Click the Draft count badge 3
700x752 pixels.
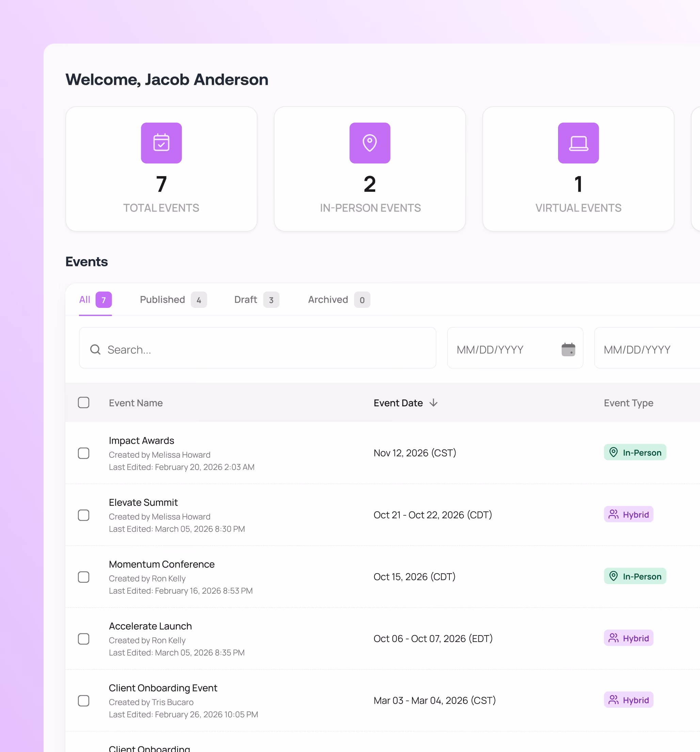coord(271,300)
